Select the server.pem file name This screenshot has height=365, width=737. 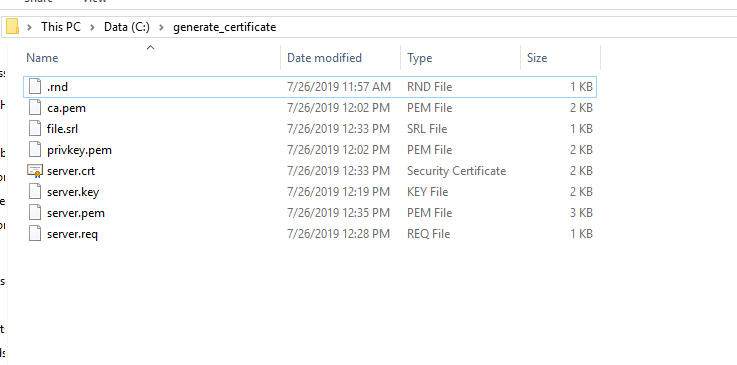pos(76,213)
